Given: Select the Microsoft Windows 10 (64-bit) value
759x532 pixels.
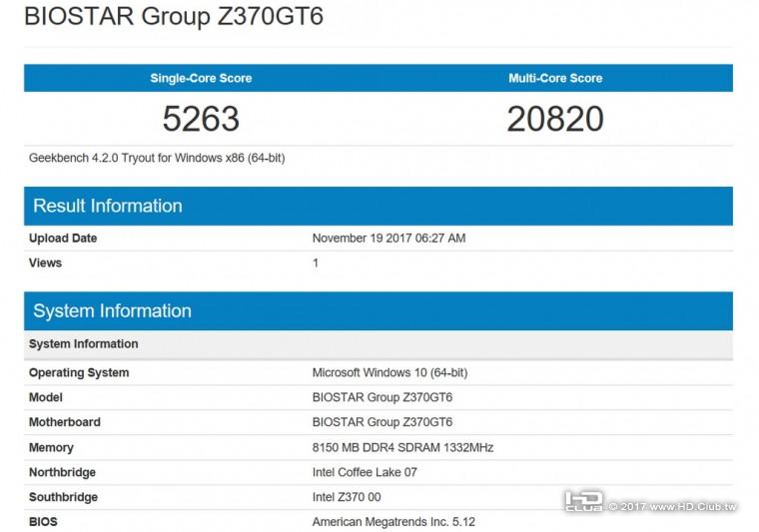Looking at the screenshot, I should [389, 373].
